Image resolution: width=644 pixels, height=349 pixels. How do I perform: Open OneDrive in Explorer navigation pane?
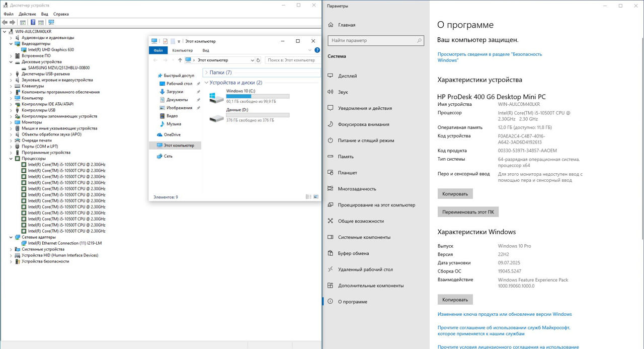click(172, 134)
